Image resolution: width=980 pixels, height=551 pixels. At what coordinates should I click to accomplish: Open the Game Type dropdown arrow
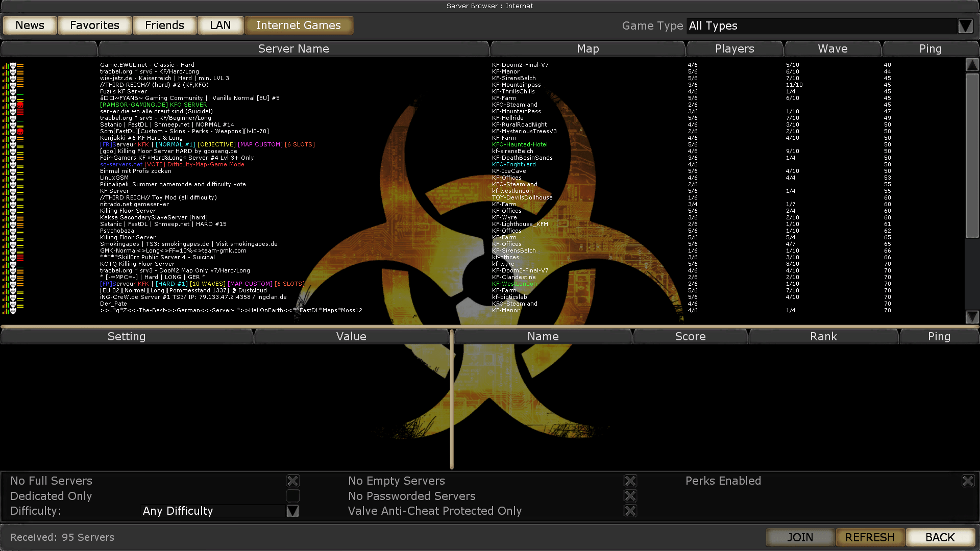(965, 26)
